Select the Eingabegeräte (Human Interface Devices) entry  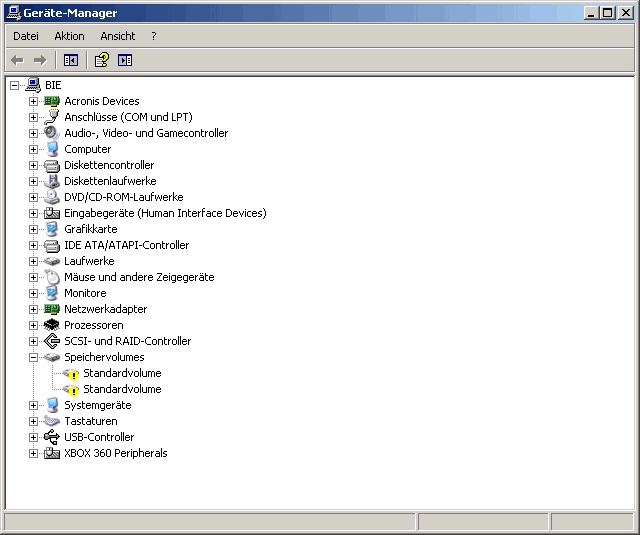pos(165,213)
